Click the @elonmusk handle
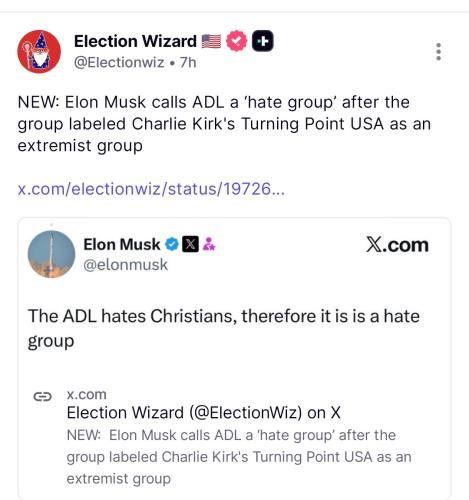This screenshot has height=500, width=469. tap(125, 265)
